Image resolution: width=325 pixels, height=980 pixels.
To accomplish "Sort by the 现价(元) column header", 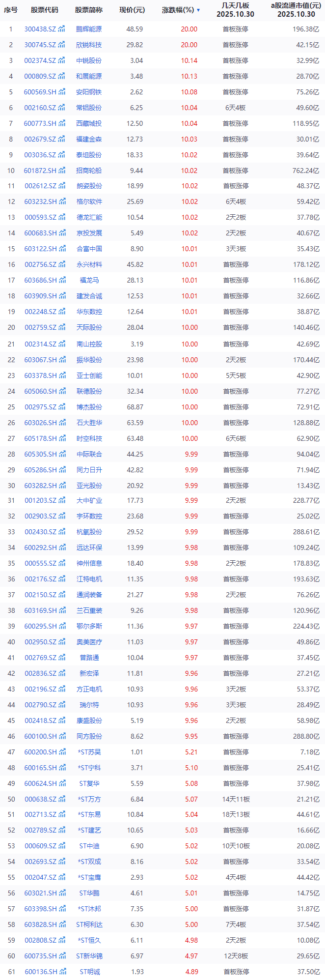I will pos(132,10).
